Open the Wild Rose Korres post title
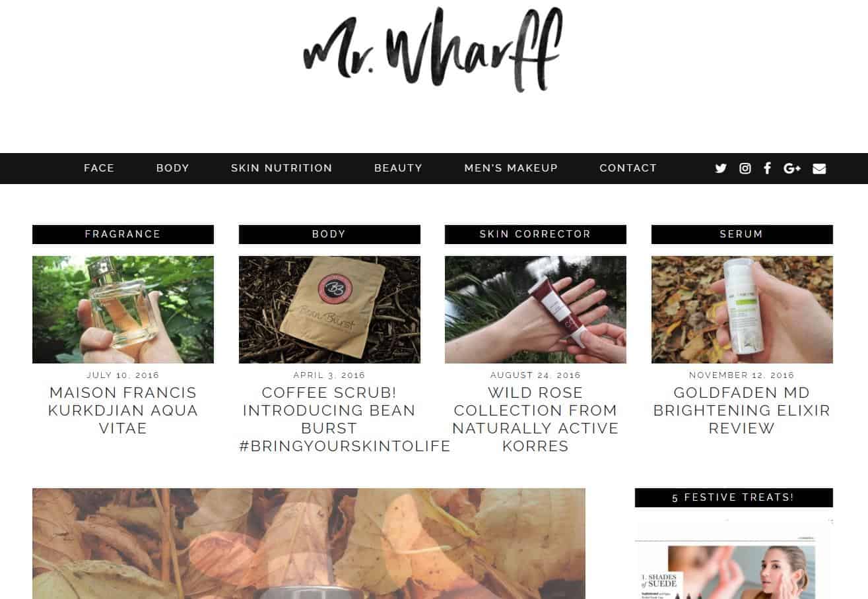Screen dimensions: 868x599 [535, 420]
